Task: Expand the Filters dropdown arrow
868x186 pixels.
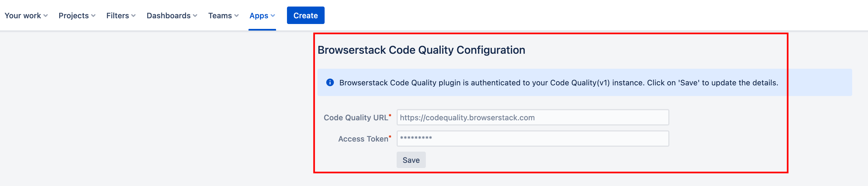Action: tap(133, 16)
